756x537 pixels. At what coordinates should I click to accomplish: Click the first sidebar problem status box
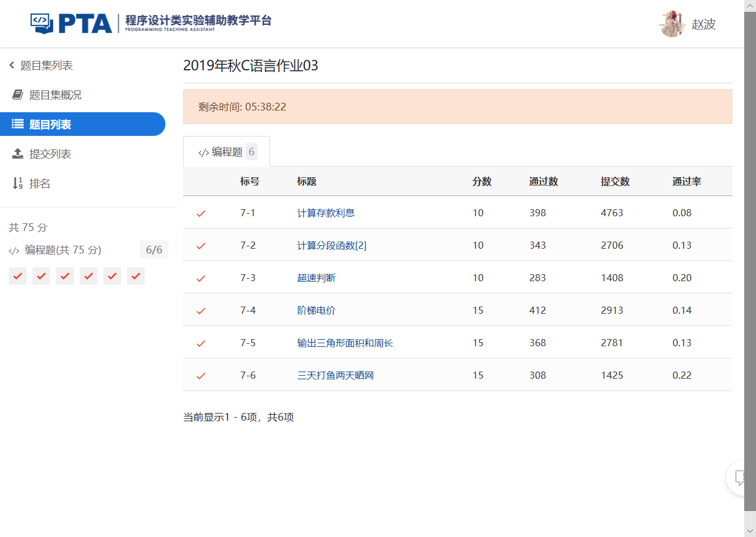(18, 276)
